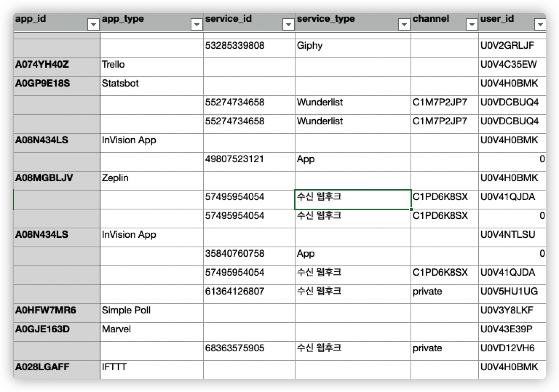
Task: Select user id cell U0V2GRLJF
Action: 512,48
